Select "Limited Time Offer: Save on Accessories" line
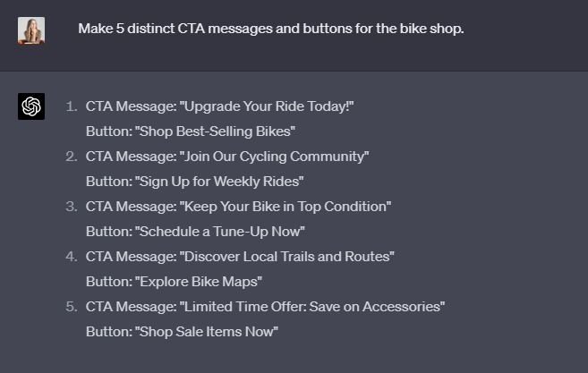The height and width of the screenshot is (373, 588). click(x=265, y=307)
